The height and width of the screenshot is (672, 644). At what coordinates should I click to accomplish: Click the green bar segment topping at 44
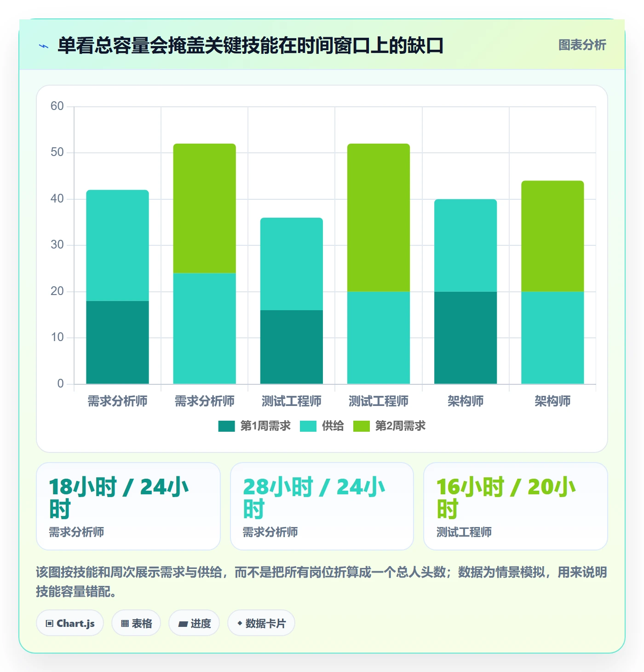pyautogui.click(x=552, y=236)
